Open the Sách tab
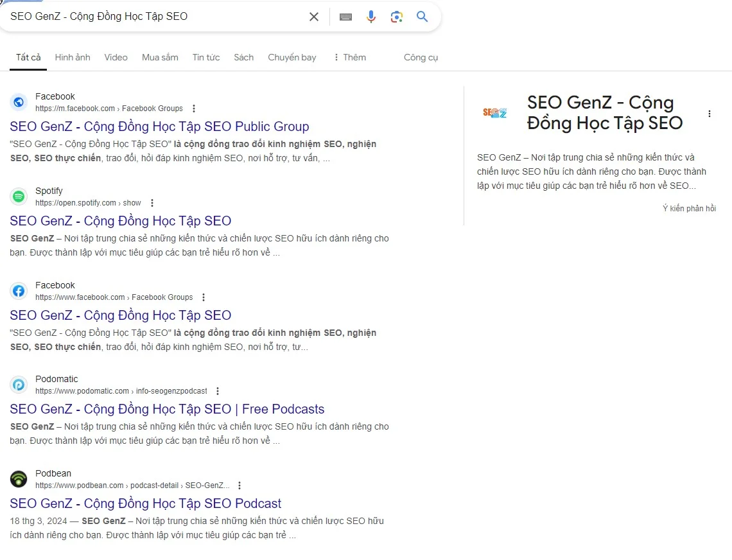Screen dimensions: 732x560 (x=244, y=57)
